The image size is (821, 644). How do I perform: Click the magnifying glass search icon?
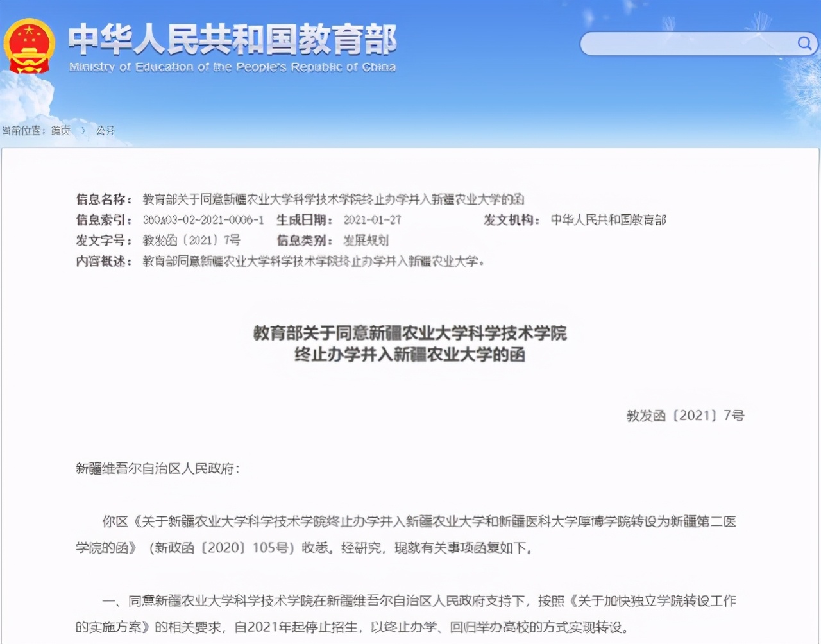804,44
